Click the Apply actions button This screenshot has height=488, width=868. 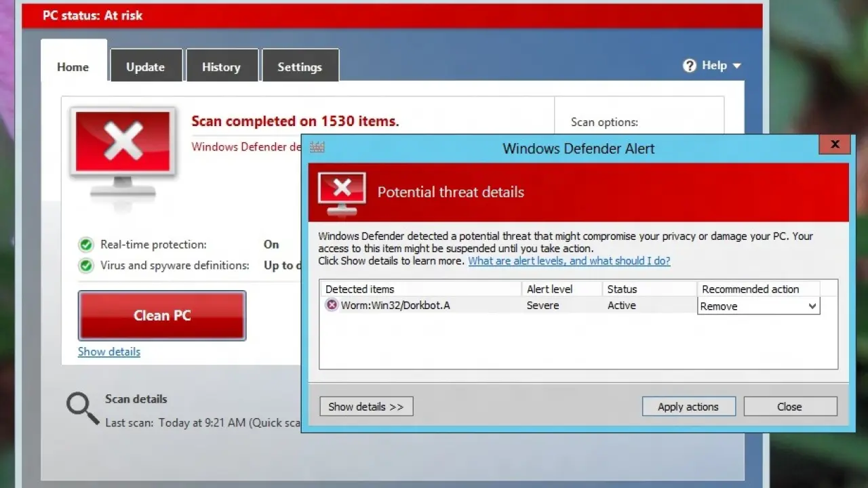coord(688,407)
